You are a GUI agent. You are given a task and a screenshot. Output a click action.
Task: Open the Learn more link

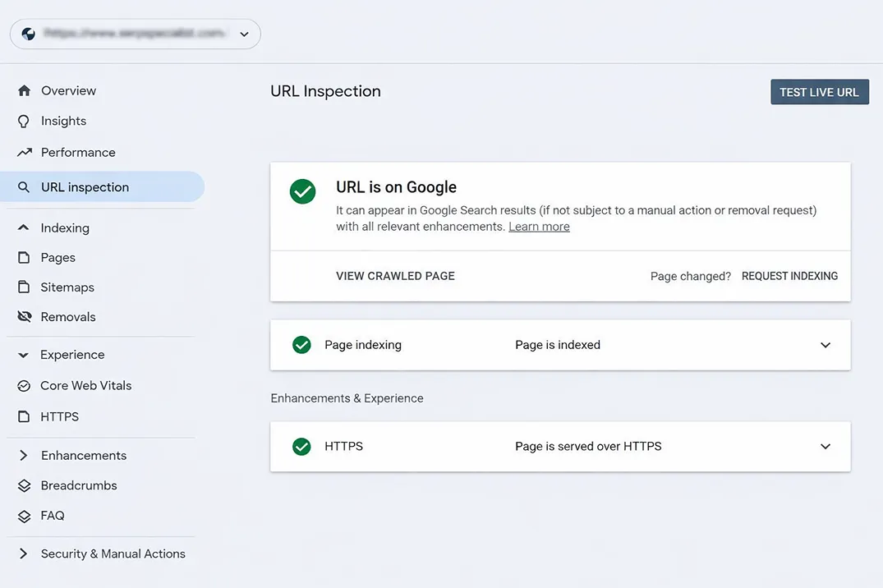click(x=539, y=226)
